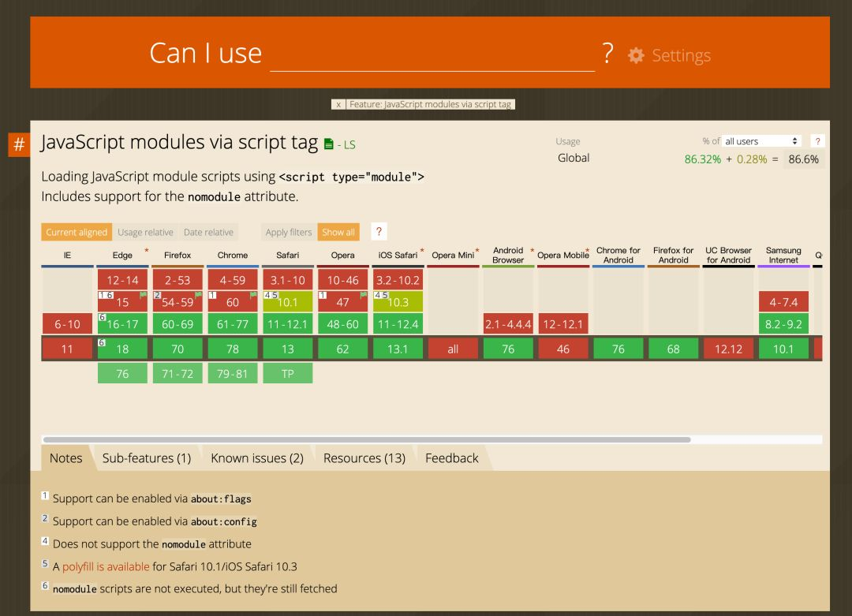This screenshot has width=852, height=616.
Task: Focus the Can I use search field
Action: tap(432, 54)
